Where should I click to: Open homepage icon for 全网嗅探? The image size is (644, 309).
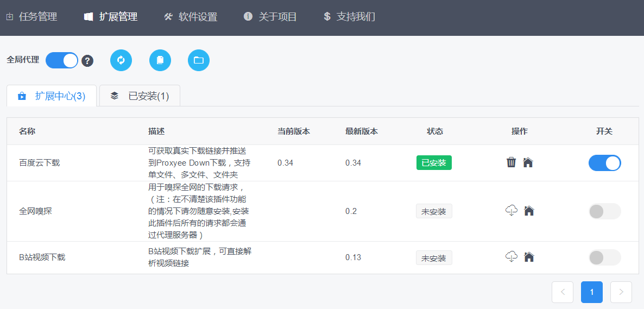click(x=529, y=211)
